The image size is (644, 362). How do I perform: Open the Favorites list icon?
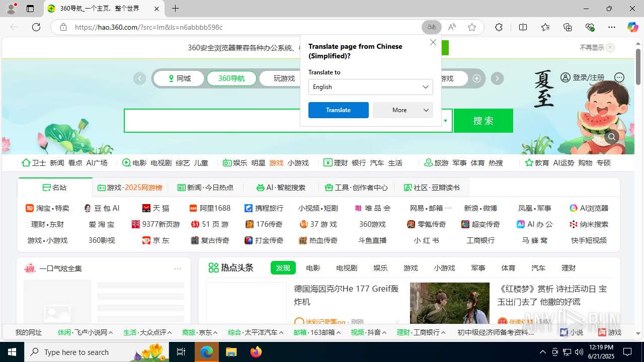tap(545, 27)
